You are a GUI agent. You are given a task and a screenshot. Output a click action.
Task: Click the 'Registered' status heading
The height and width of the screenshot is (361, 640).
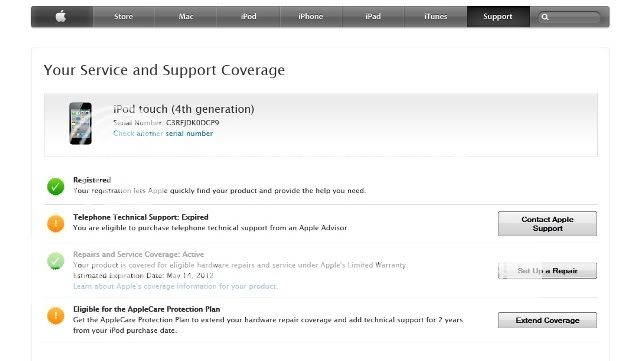[x=92, y=180]
